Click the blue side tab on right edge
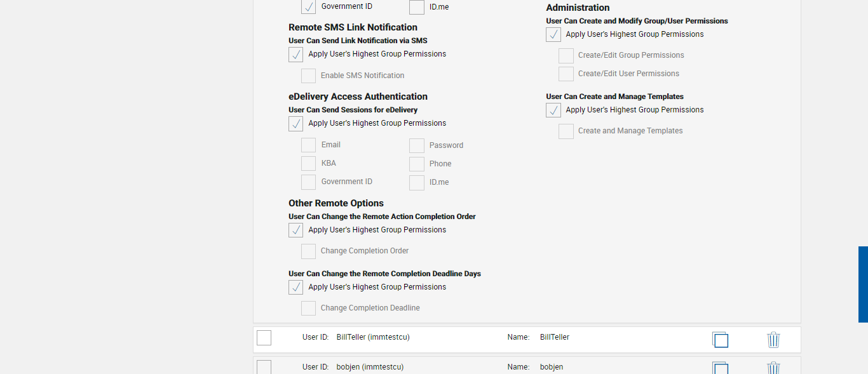 (x=863, y=284)
